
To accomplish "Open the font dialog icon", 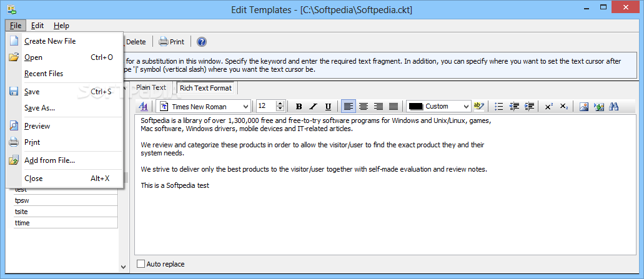I will click(x=143, y=106).
